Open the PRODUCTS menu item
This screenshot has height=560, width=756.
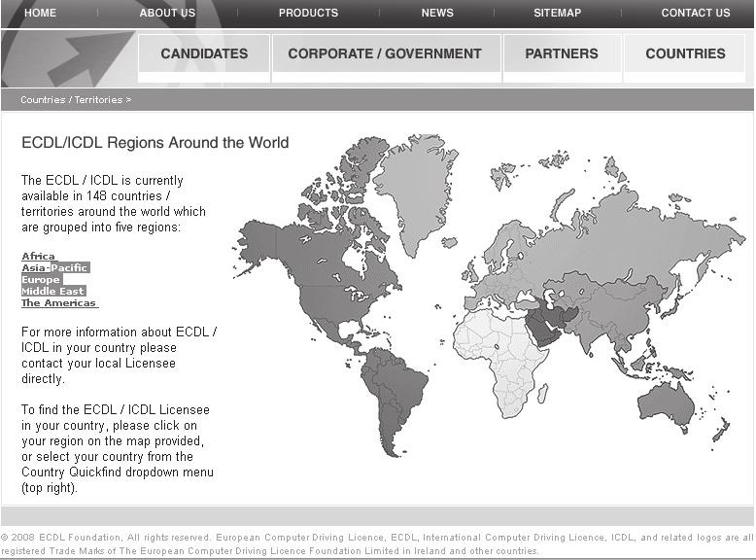pyautogui.click(x=308, y=13)
